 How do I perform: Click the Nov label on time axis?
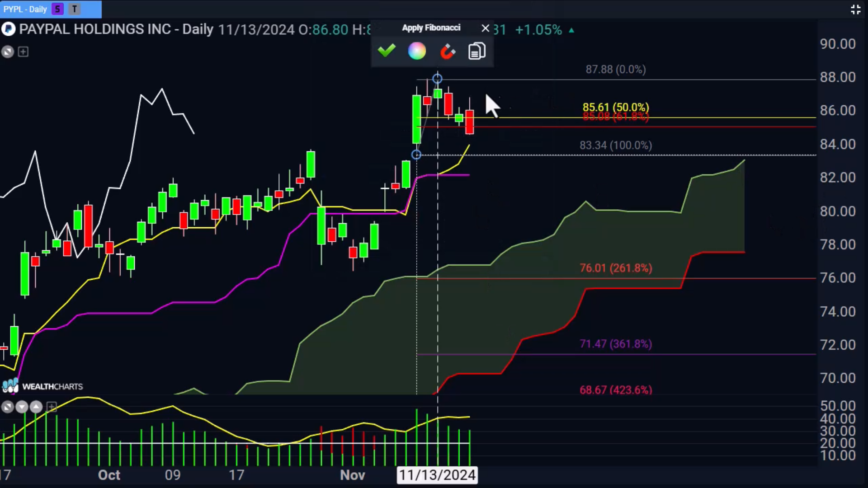click(x=352, y=475)
